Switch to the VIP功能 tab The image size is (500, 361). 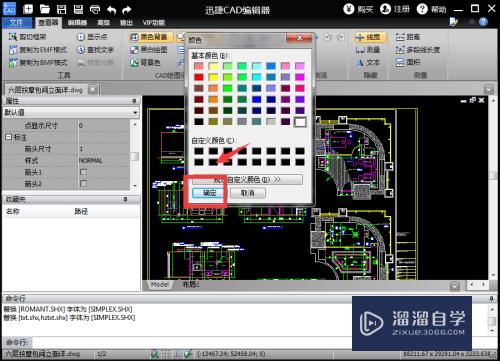[154, 22]
